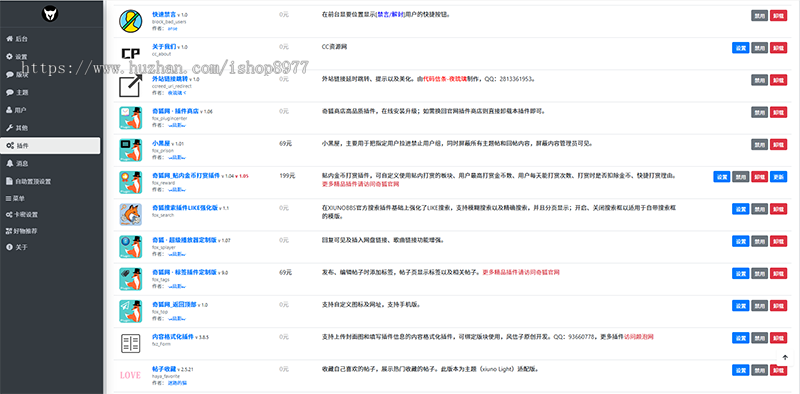Click the 小黑屋 plugin fox icon
The width and height of the screenshot is (800, 394).
(x=131, y=150)
